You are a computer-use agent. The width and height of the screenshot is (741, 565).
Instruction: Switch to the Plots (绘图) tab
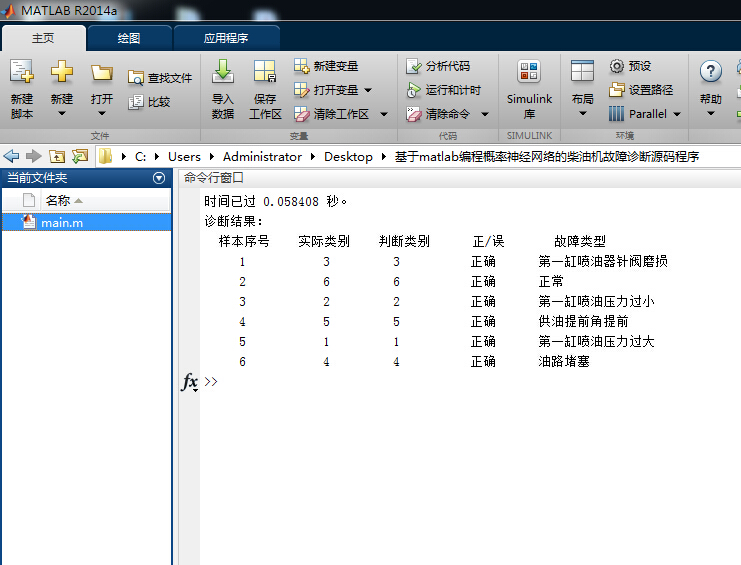pos(129,38)
